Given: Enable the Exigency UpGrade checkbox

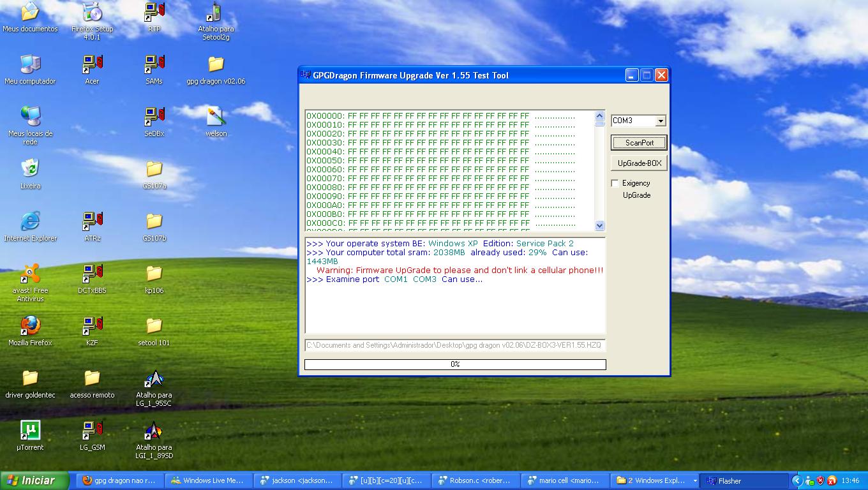Looking at the screenshot, I should (615, 183).
